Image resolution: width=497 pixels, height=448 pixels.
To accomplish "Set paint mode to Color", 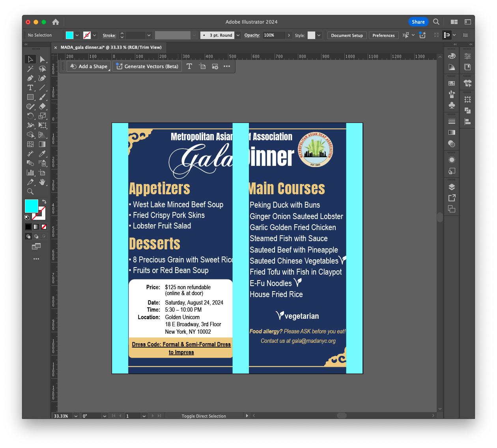I will click(x=28, y=227).
